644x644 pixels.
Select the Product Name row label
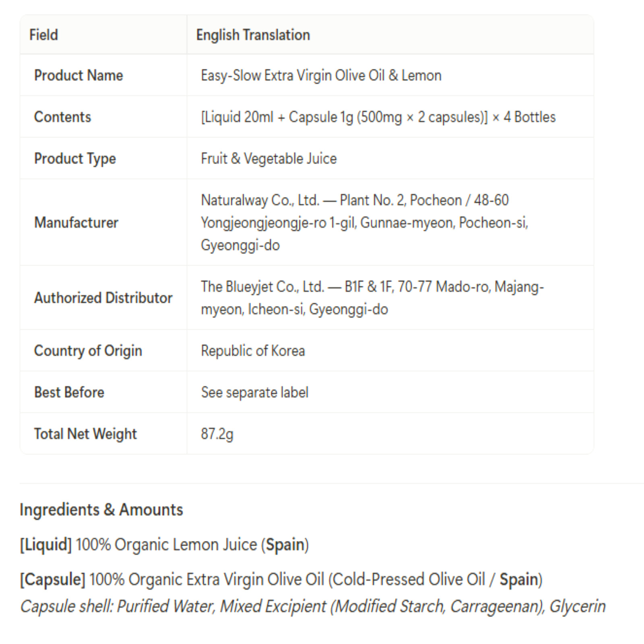coord(78,75)
